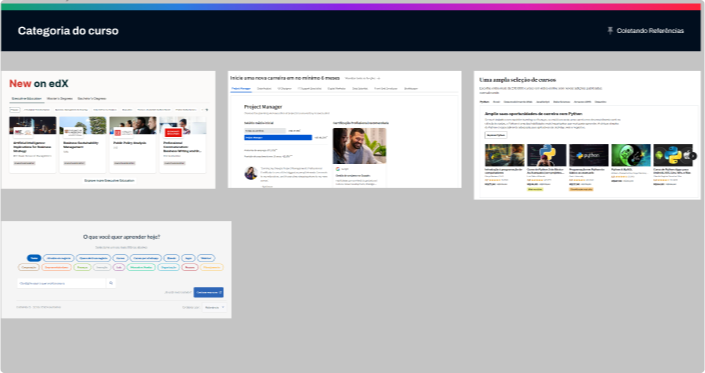Toggle the purple-outlined category pill in second row

[x=119, y=267]
